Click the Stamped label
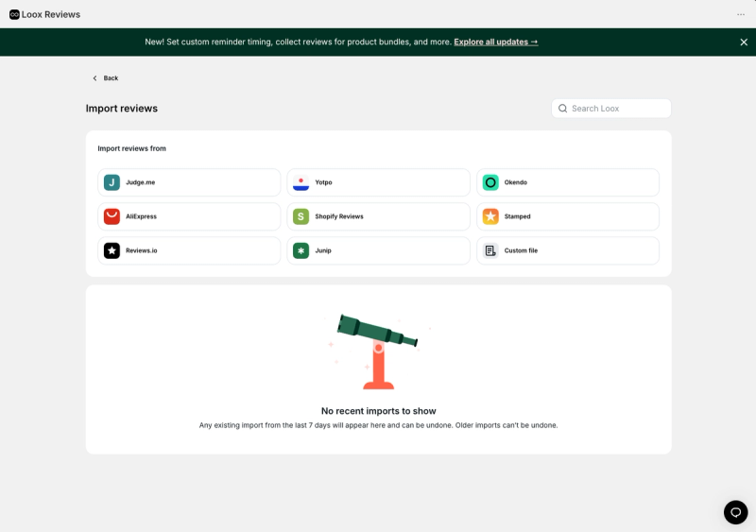This screenshot has height=532, width=756. click(517, 216)
